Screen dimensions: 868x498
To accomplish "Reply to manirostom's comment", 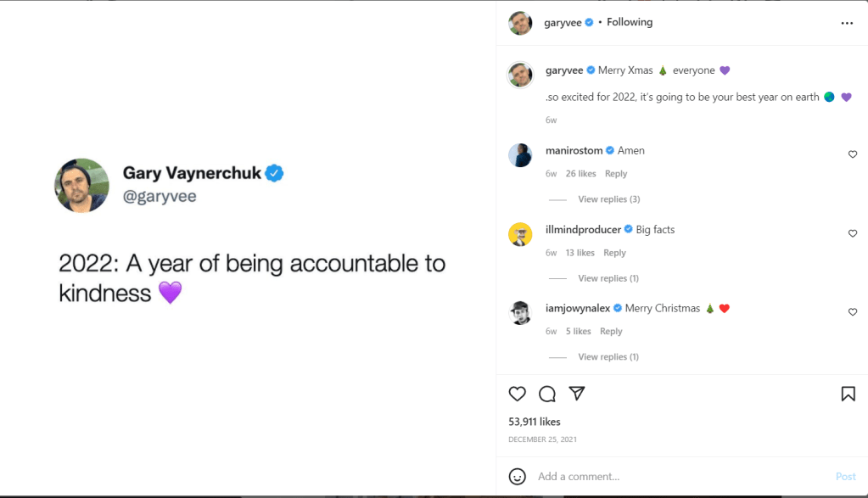I will [x=616, y=173].
